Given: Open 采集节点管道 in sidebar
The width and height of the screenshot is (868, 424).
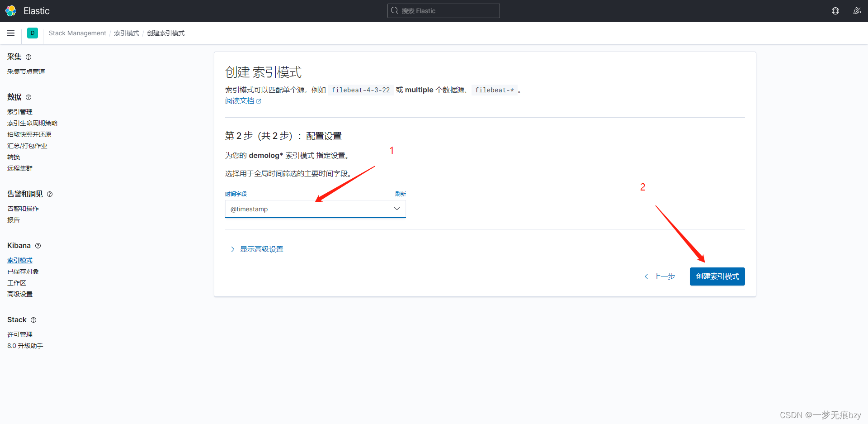Looking at the screenshot, I should click(x=26, y=71).
